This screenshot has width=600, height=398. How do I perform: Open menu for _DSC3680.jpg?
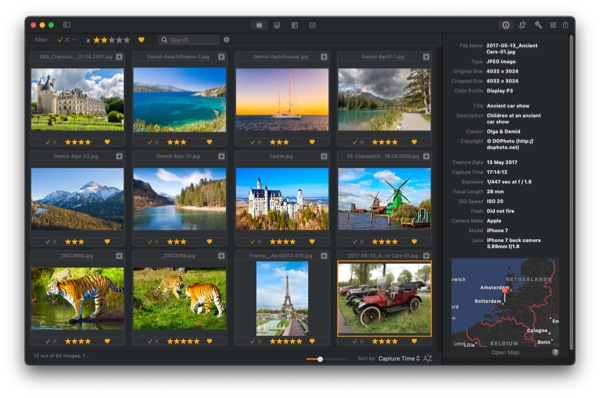point(119,256)
